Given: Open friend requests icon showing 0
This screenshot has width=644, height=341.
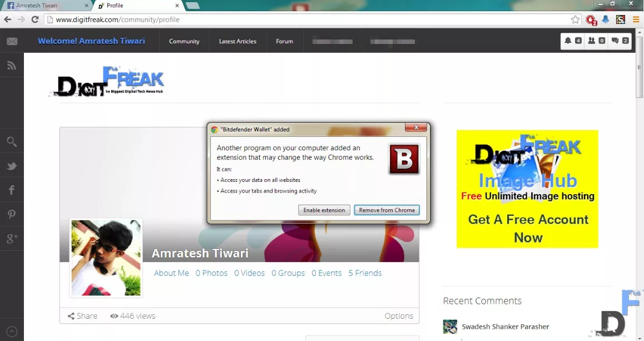Looking at the screenshot, I should 596,41.
